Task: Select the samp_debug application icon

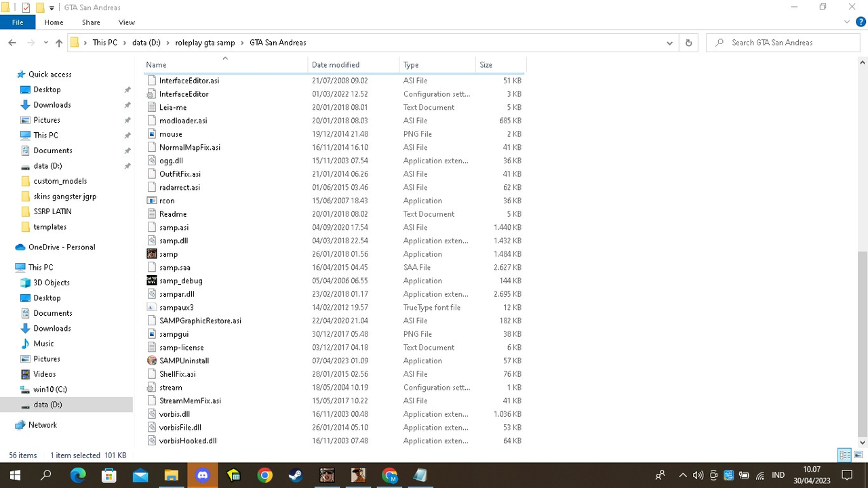Action: (152, 281)
